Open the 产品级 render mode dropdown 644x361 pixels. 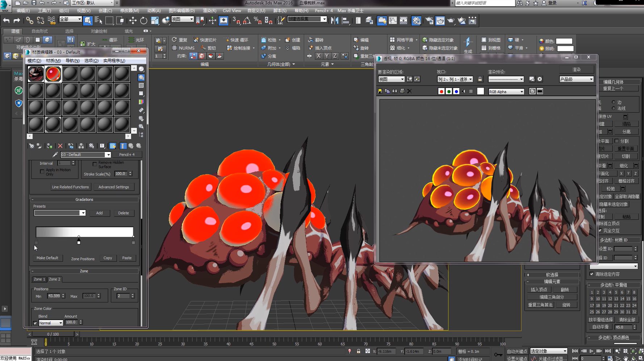[576, 79]
